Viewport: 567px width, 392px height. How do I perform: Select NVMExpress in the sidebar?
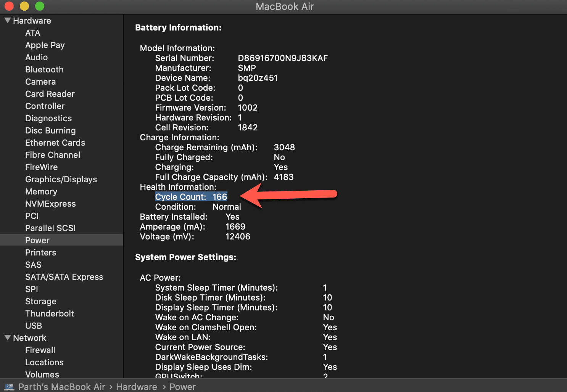click(50, 204)
